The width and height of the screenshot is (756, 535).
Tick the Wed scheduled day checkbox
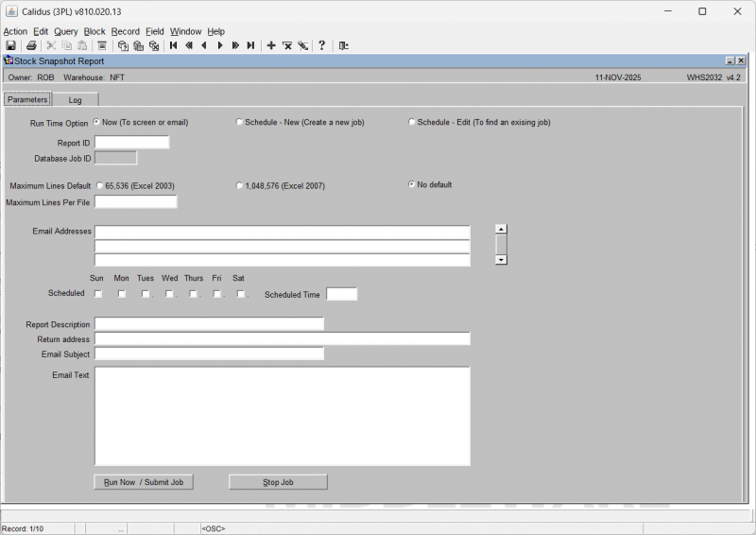click(x=169, y=294)
